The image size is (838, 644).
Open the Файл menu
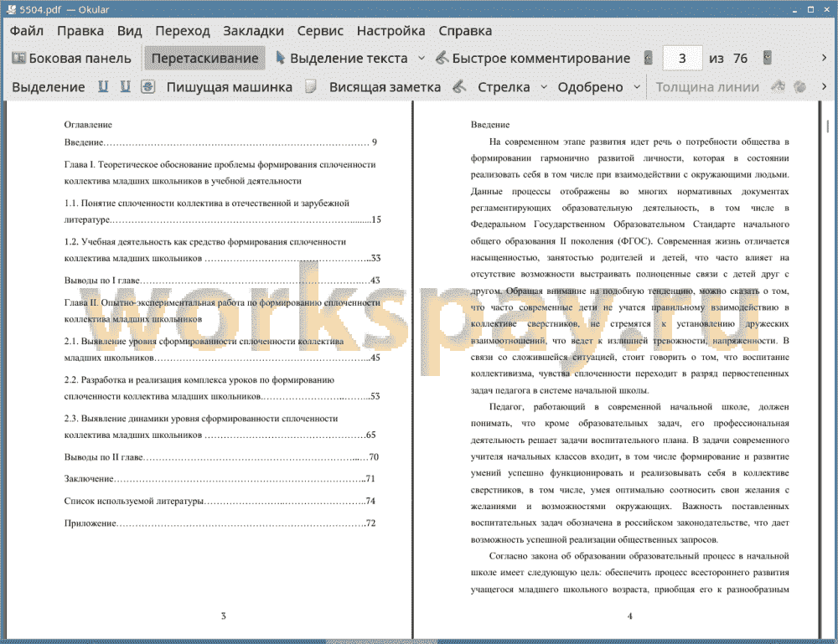pyautogui.click(x=27, y=31)
